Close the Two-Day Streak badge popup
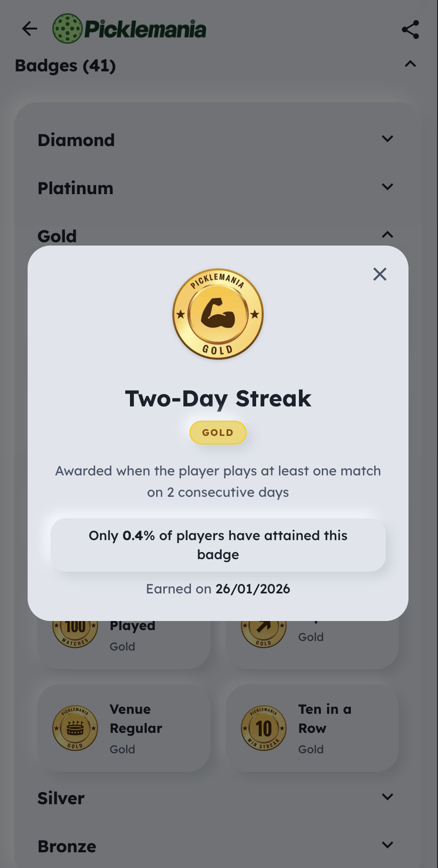Viewport: 438px width, 868px height. coord(379,275)
